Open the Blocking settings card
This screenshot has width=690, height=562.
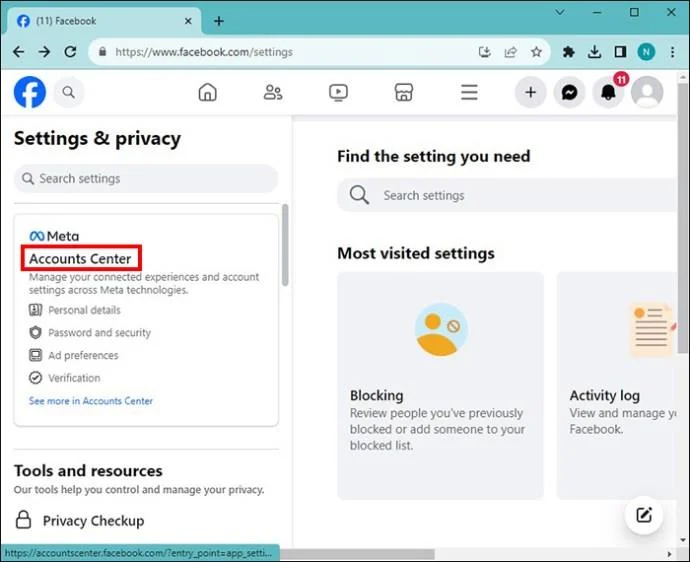[x=440, y=386]
